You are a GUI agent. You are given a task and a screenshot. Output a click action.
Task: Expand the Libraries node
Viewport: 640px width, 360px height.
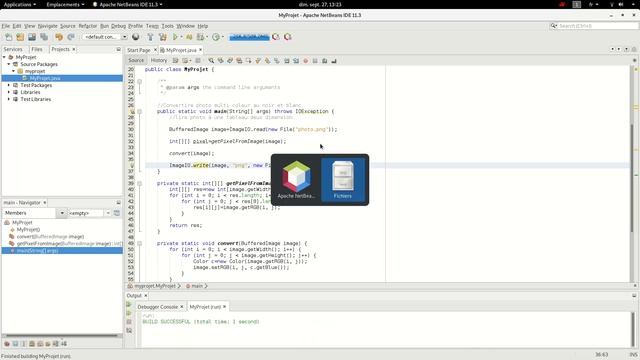[x=9, y=92]
